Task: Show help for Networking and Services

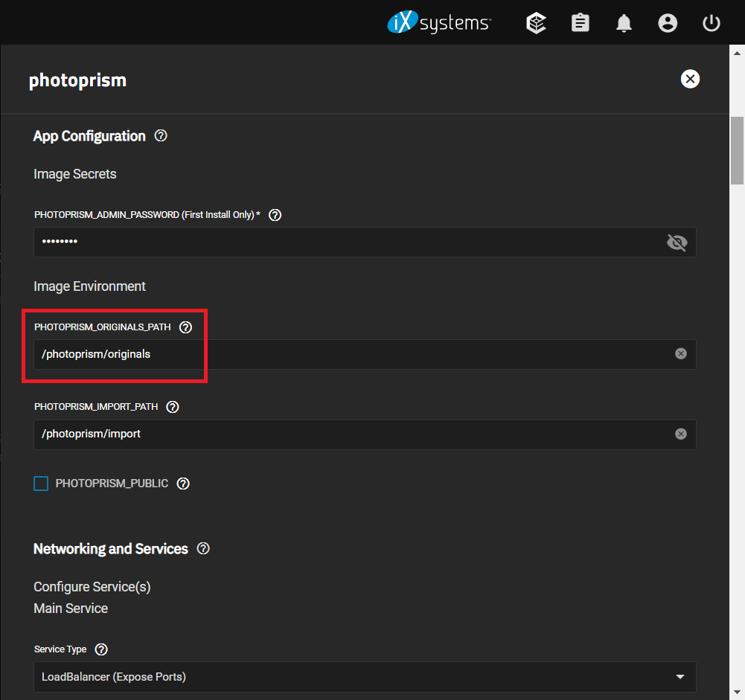Action: tap(203, 548)
